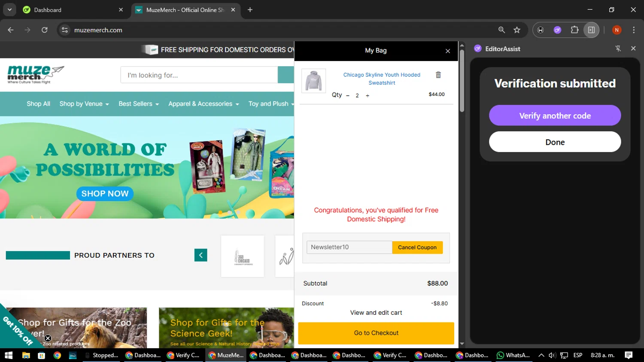
Task: Focus the 'I'm looking for...' search box
Action: point(199,75)
